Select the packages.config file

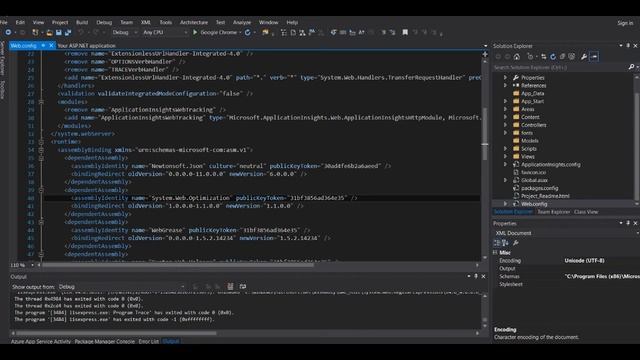[x=540, y=188]
